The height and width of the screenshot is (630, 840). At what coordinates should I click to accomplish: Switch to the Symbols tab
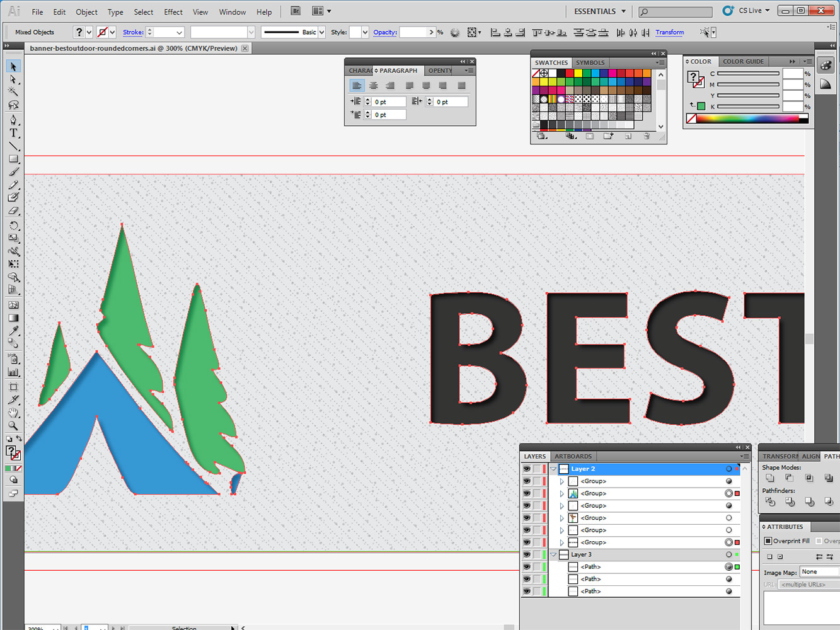click(x=590, y=62)
